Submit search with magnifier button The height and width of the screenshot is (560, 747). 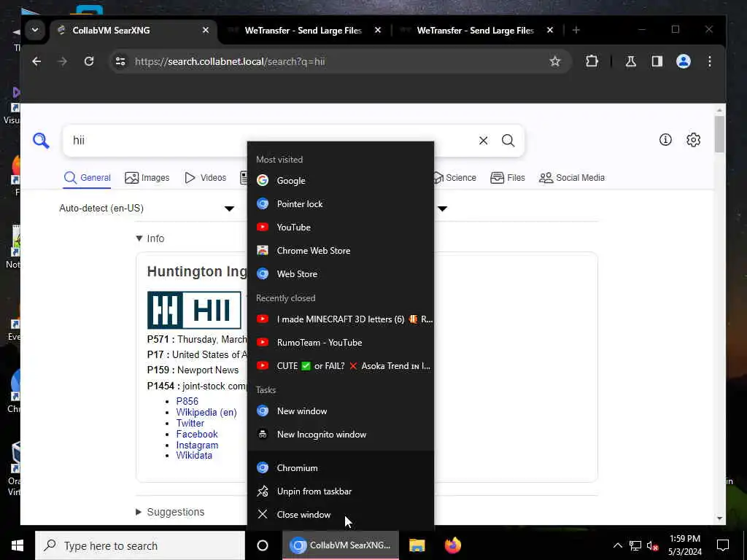point(508,141)
